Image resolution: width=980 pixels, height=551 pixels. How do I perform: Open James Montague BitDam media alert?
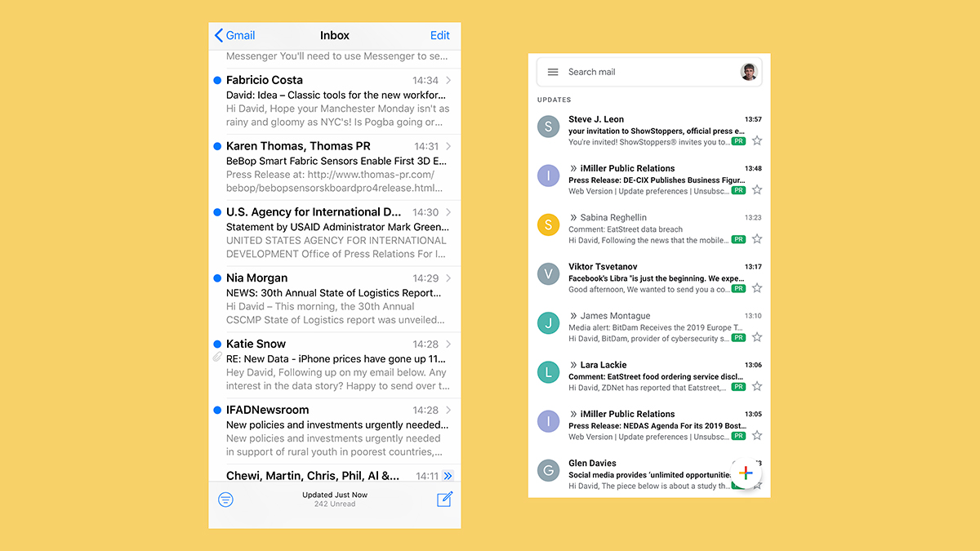coord(649,327)
